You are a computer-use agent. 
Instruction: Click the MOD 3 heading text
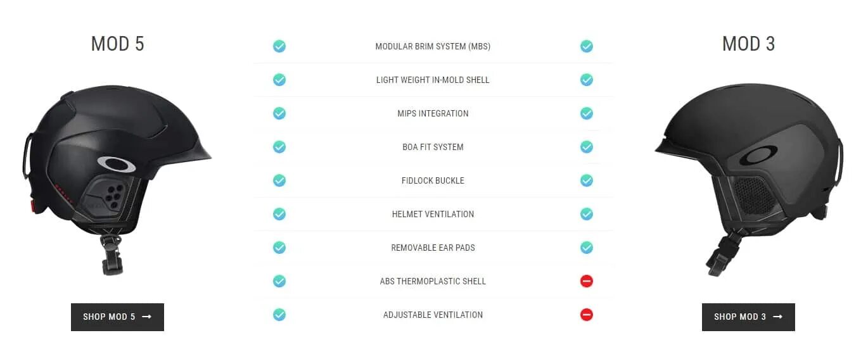pos(748,44)
